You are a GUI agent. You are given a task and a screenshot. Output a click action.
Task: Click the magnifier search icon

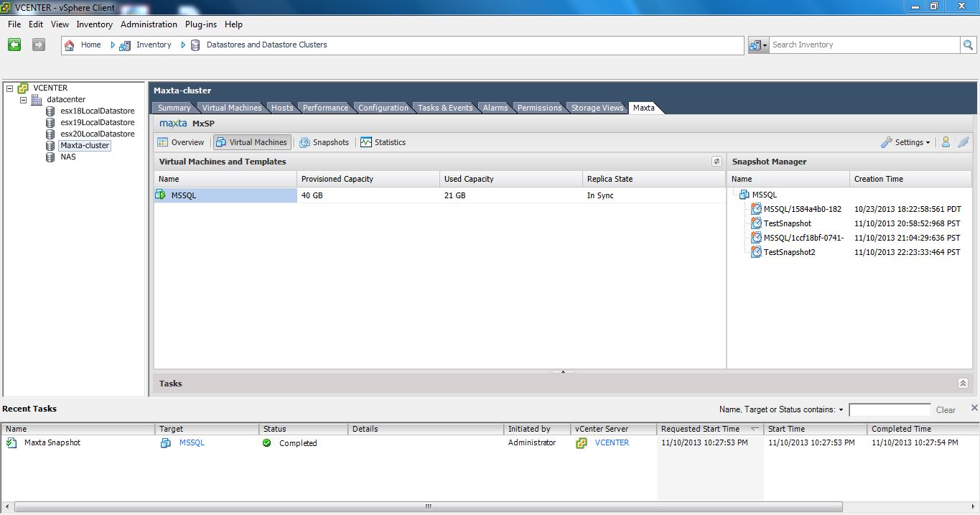pyautogui.click(x=969, y=45)
